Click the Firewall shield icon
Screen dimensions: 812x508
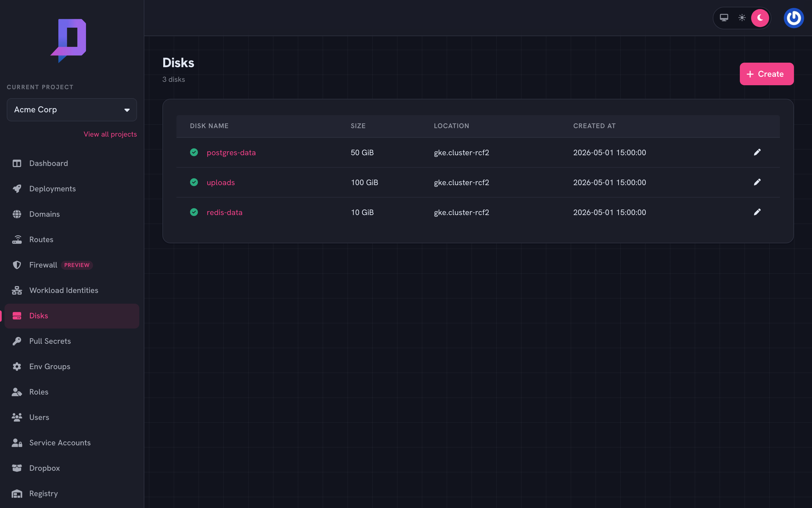coord(17,265)
